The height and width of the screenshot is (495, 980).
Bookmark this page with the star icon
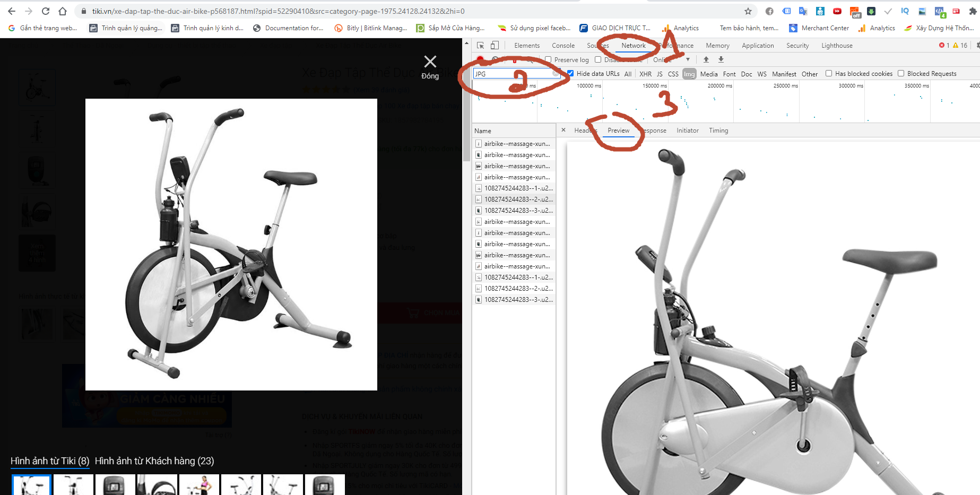(x=748, y=11)
